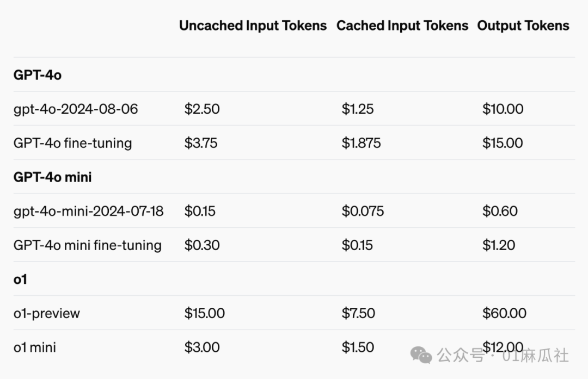Click the gpt-4o-2024-08-06 model name
This screenshot has height=379, width=588.
(76, 109)
